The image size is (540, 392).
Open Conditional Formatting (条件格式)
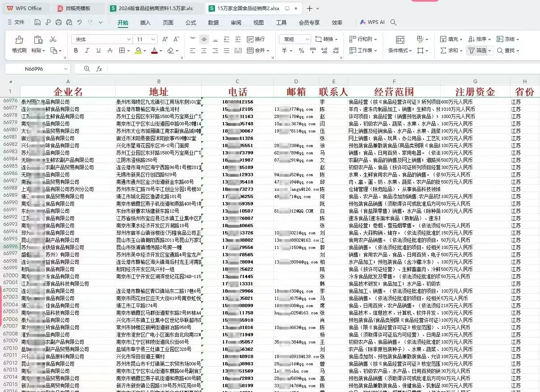pyautogui.click(x=398, y=51)
